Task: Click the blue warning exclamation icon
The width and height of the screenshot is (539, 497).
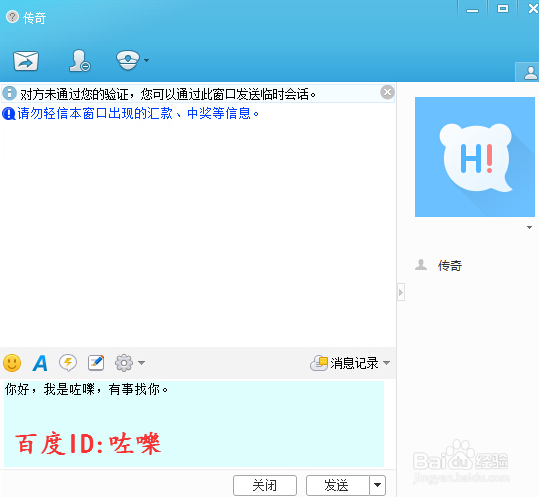Action: point(9,113)
